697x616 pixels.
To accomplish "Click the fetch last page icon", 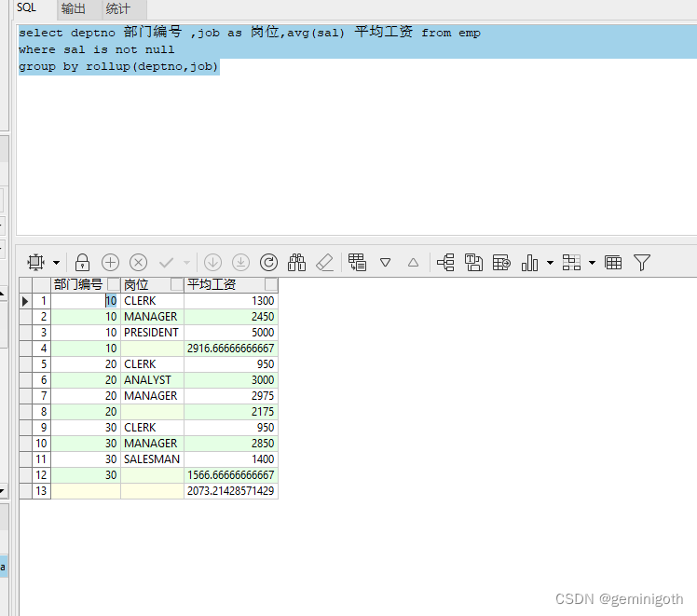I will point(241,262).
